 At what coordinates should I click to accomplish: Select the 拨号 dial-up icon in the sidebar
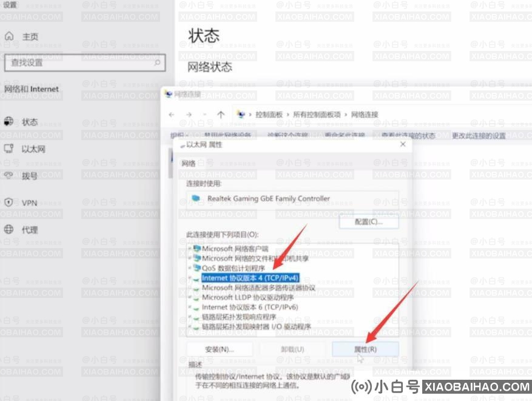click(x=8, y=175)
